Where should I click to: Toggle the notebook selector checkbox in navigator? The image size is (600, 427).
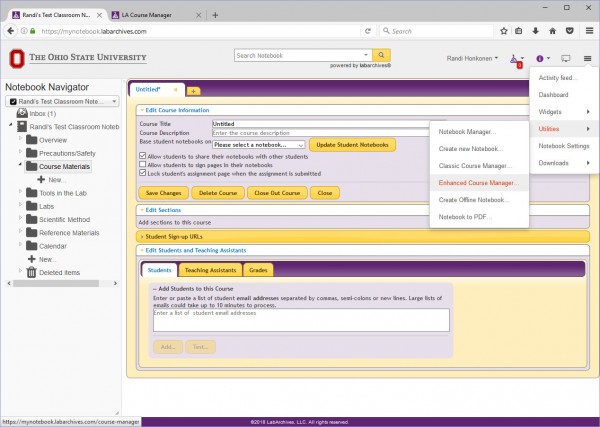[x=13, y=101]
